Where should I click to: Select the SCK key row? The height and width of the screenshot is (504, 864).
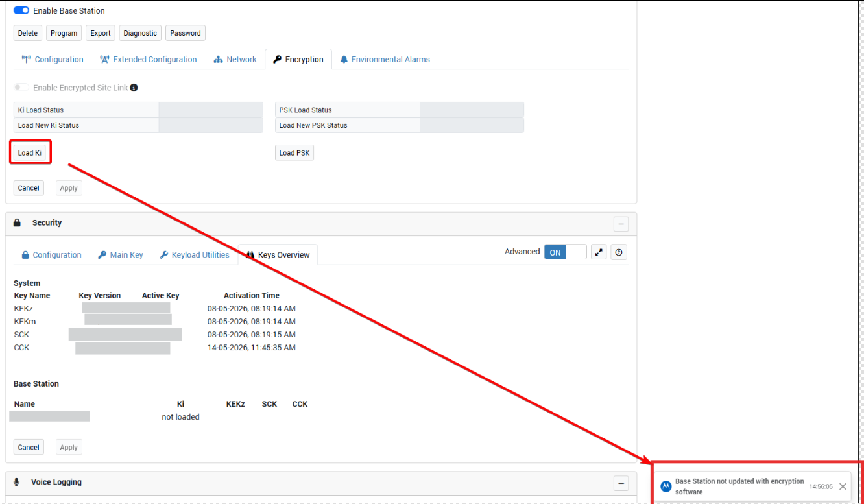pos(154,335)
